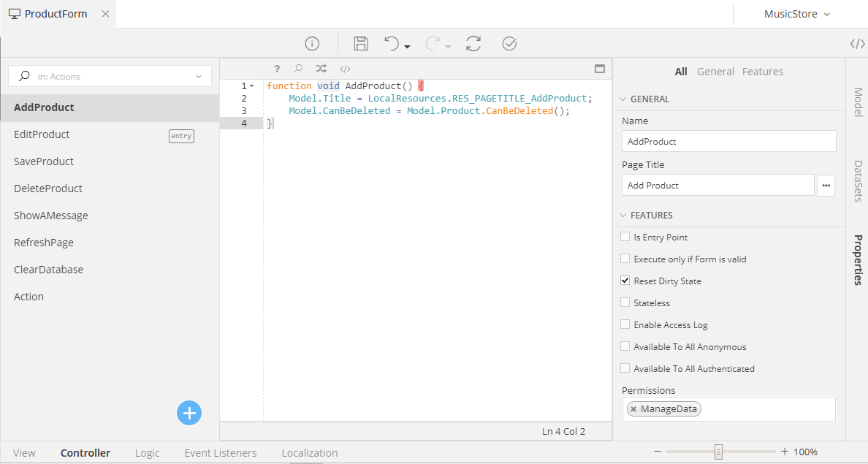
Task: Click the Page Title ellipsis button
Action: pyautogui.click(x=826, y=186)
